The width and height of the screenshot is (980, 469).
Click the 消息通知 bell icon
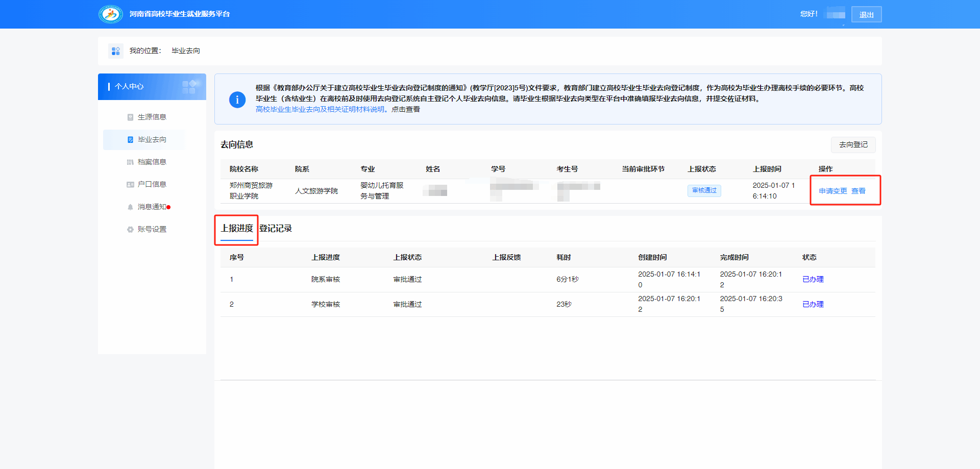130,207
